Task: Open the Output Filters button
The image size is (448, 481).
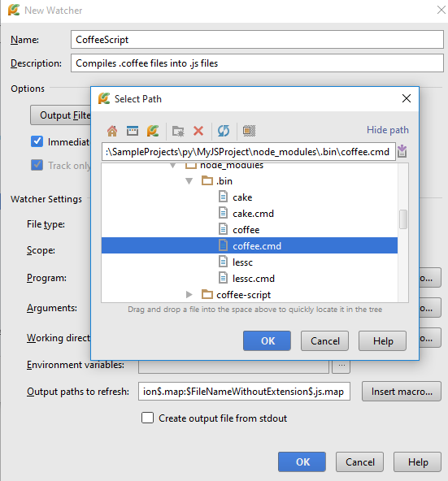Action: coord(61,115)
